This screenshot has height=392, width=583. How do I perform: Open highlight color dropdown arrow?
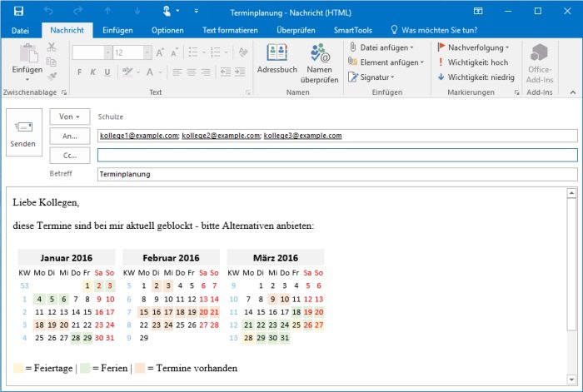[138, 72]
